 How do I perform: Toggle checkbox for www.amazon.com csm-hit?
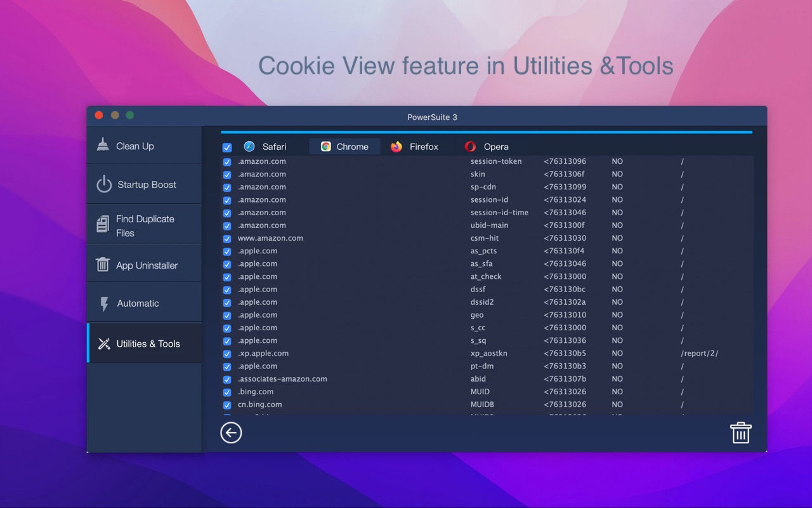coord(227,239)
